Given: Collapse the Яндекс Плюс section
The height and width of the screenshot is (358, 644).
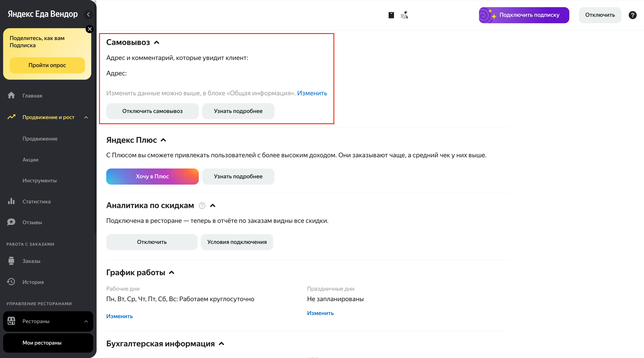Looking at the screenshot, I should tap(163, 140).
